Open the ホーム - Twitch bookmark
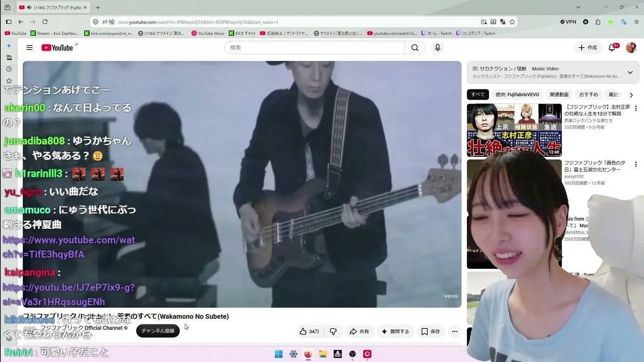Image resolution: width=644 pixels, height=362 pixels. coord(437,34)
